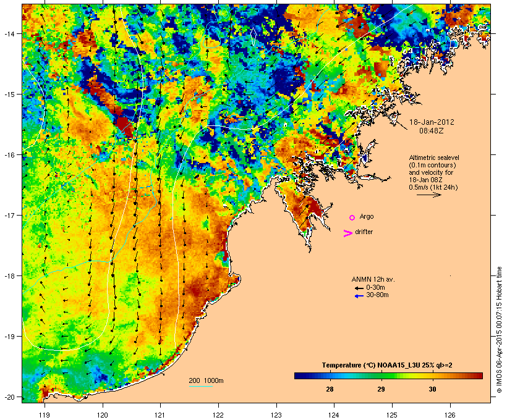This screenshot has width=507, height=420.
Task: Click the '-20' latitude axis label
Action: (x=9, y=397)
